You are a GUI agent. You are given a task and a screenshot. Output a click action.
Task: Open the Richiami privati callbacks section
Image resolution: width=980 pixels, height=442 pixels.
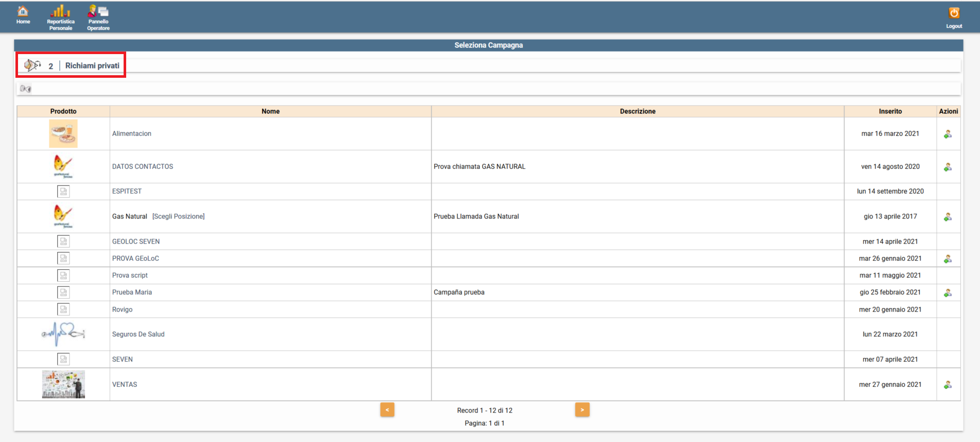click(92, 66)
